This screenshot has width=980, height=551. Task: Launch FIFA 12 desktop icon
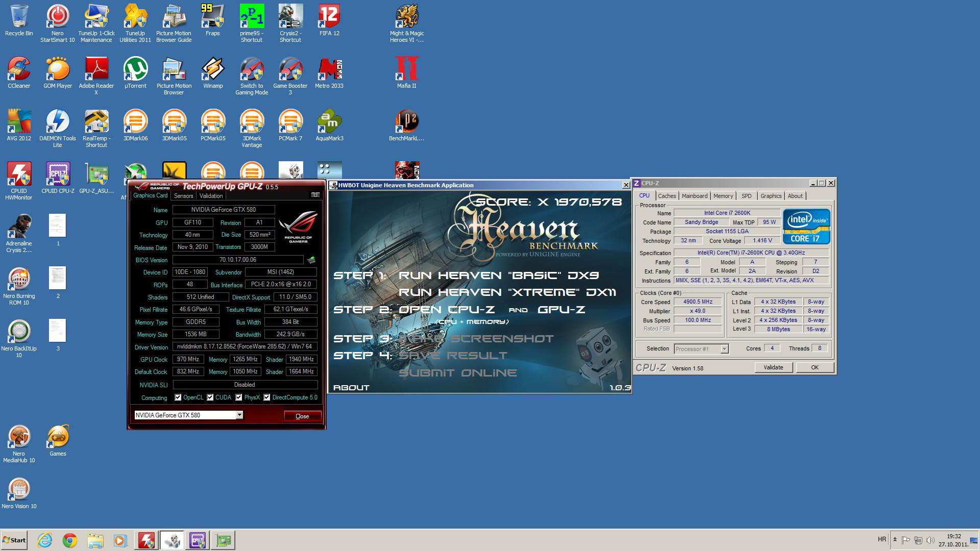(x=329, y=20)
